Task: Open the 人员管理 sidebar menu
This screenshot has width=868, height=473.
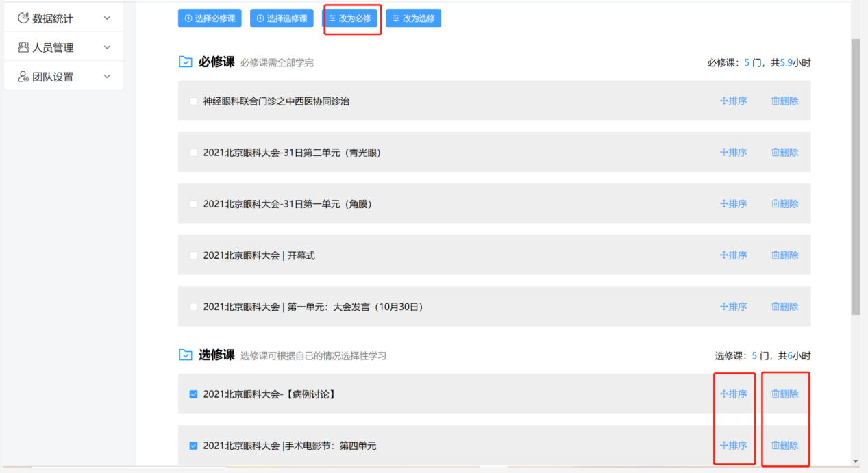Action: tap(64, 47)
